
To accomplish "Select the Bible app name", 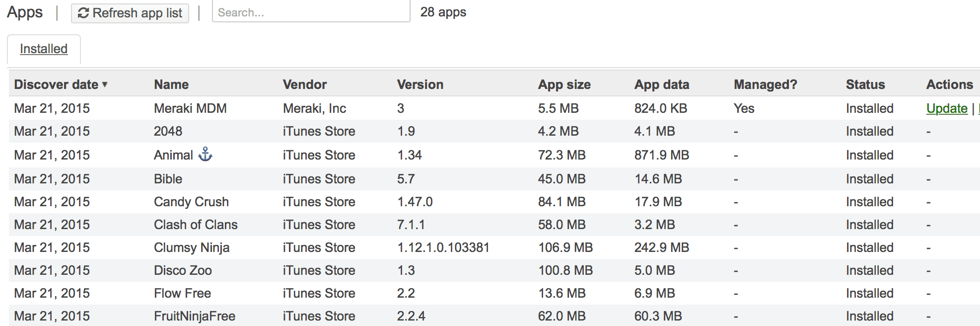I will click(x=168, y=179).
